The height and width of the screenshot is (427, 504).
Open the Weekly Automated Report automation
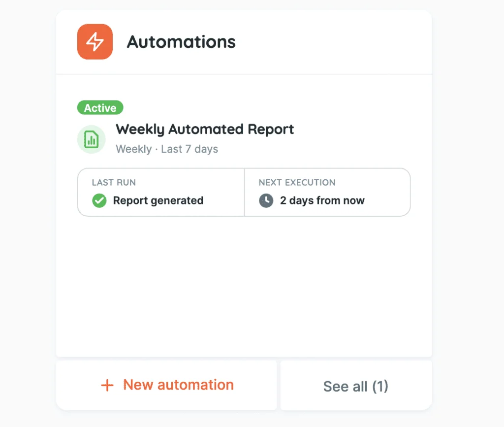[205, 130]
